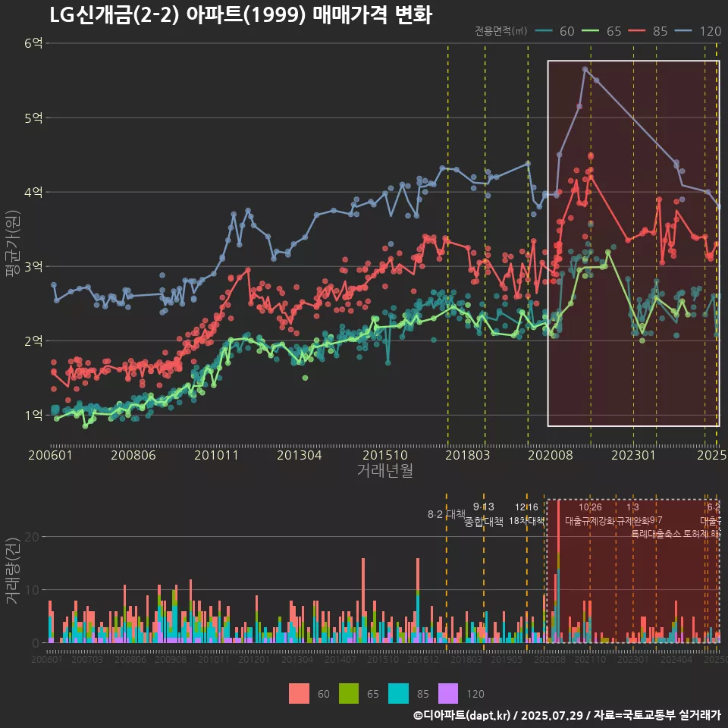Click the '전용면적(㎡)' legend label
728x728 pixels.
[501, 30]
